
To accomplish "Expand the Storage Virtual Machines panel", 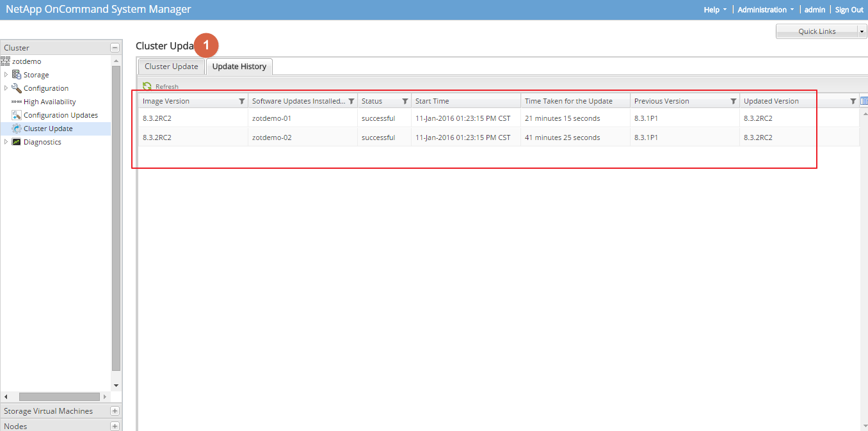I will tap(115, 411).
